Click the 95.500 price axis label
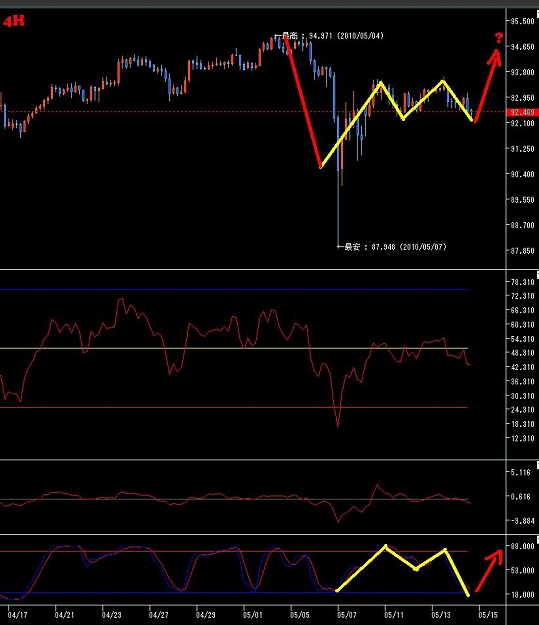539x625 pixels. click(522, 21)
